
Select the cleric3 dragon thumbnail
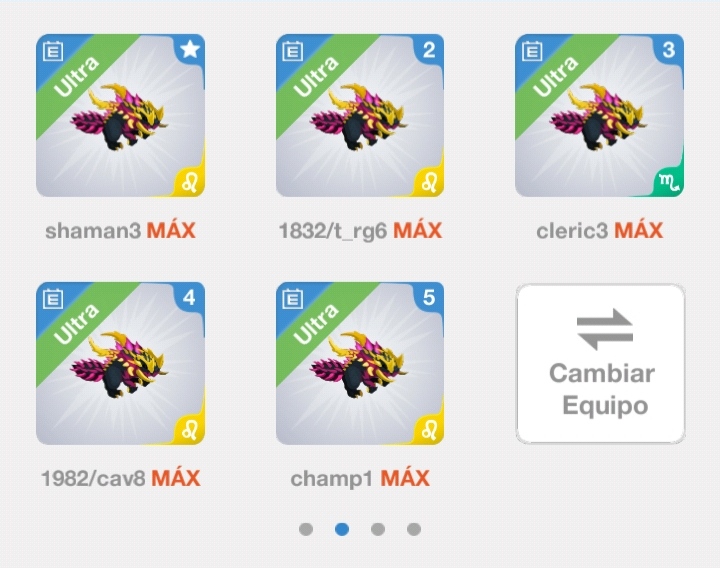[x=599, y=115]
